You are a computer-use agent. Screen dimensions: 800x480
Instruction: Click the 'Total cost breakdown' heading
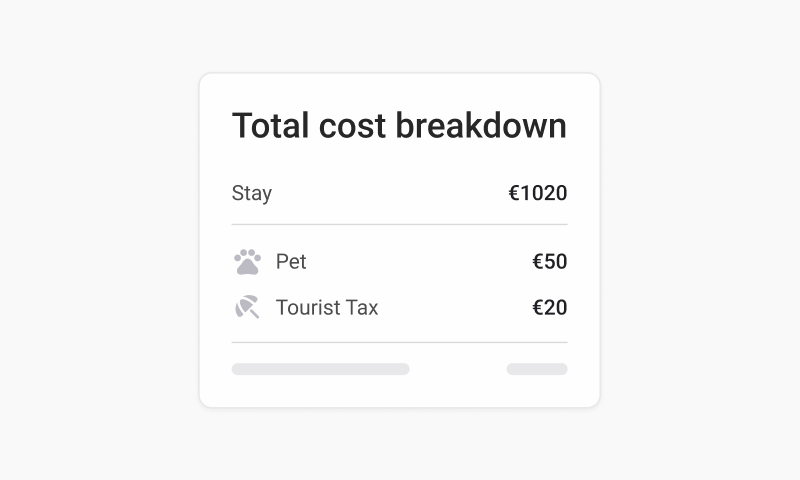(399, 126)
